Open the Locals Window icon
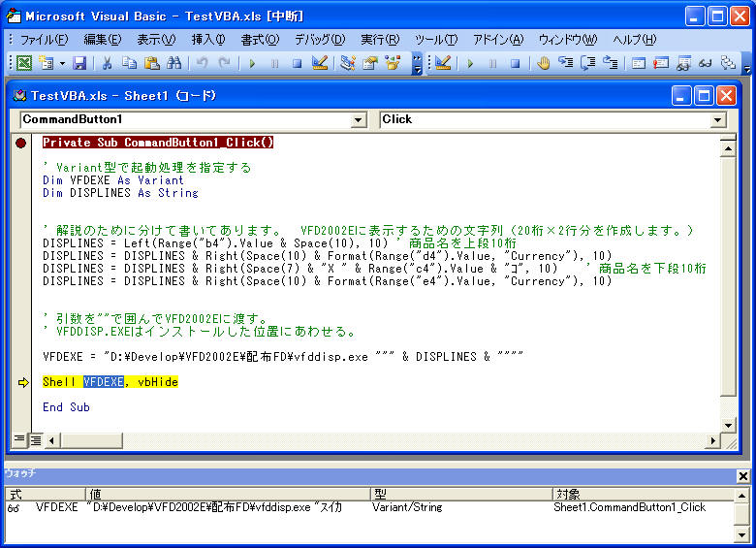Image resolution: width=756 pixels, height=548 pixels. (639, 63)
